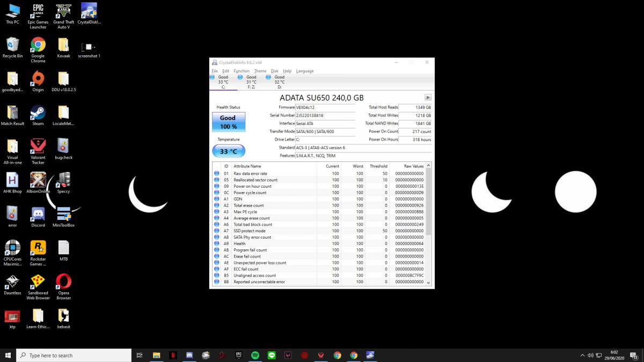Click the Power On Hours value 318 hours
This screenshot has height=362, width=644.
(415, 139)
